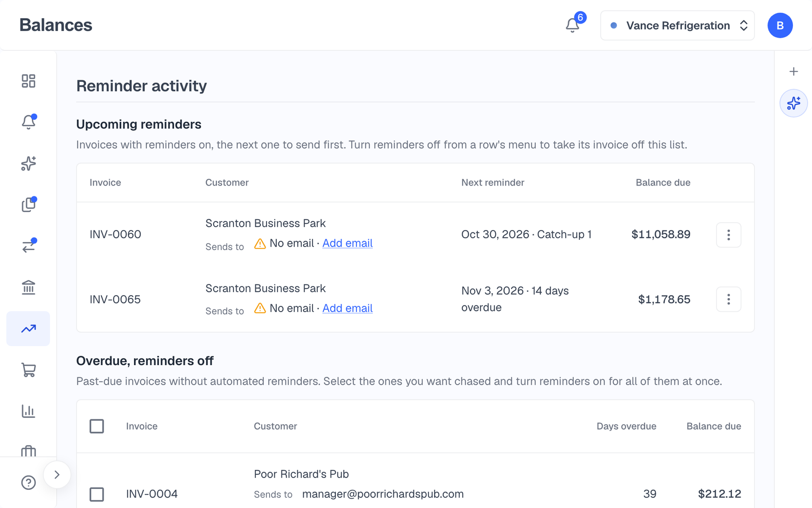This screenshot has height=508, width=812.
Task: Open the shopping cart icon in sidebar
Action: [28, 370]
